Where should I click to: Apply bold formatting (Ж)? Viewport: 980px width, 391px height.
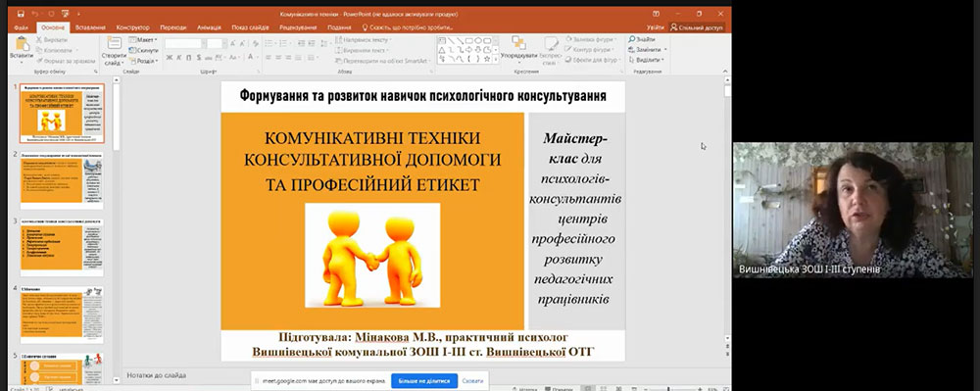click(x=169, y=58)
